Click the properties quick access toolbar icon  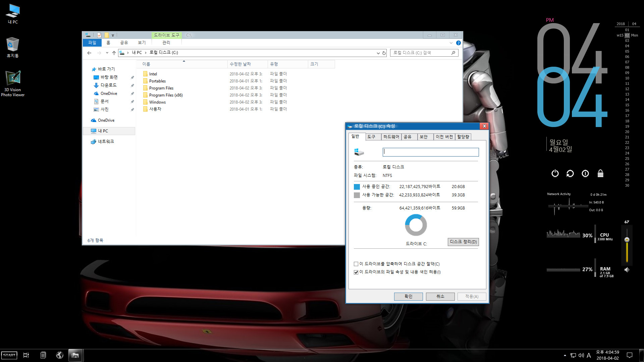click(99, 35)
